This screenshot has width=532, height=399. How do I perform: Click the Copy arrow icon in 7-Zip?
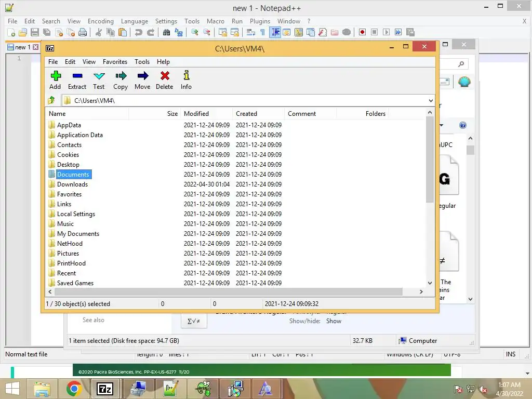click(x=121, y=80)
